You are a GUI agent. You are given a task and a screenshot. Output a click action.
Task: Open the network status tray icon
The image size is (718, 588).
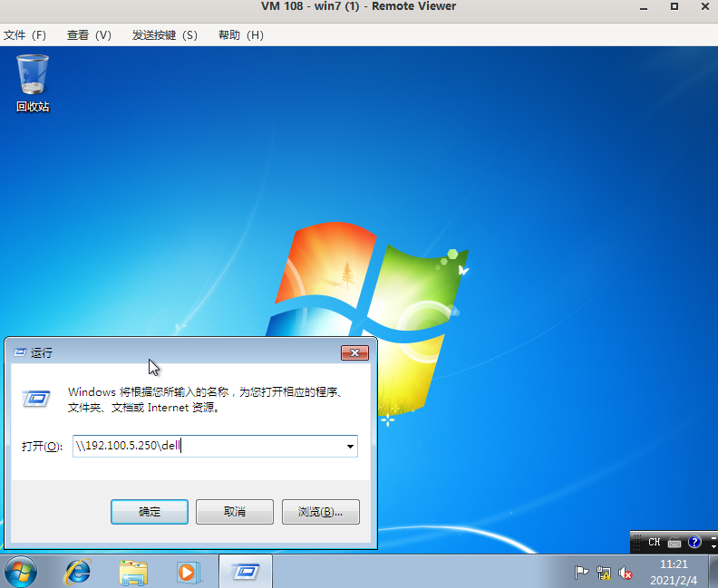pyautogui.click(x=604, y=573)
